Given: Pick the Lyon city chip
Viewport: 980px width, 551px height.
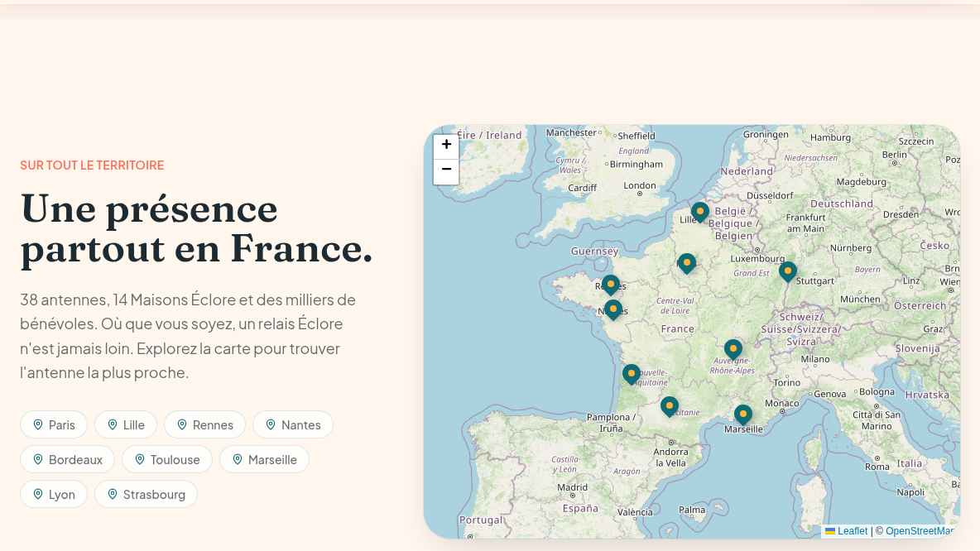Looking at the screenshot, I should 54,495.
